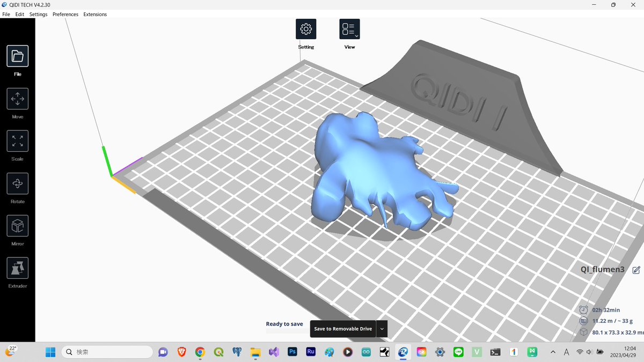Click the taskbar search box
The width and height of the screenshot is (644, 362).
click(107, 352)
